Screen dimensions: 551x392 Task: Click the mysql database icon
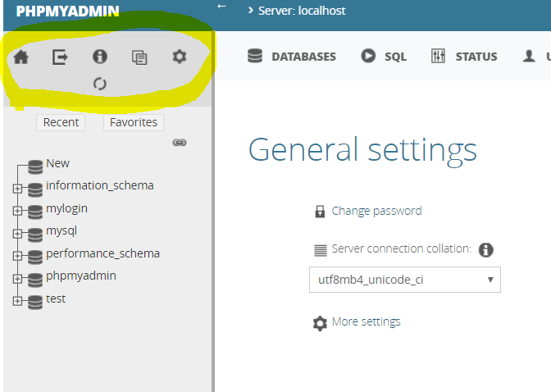click(35, 235)
